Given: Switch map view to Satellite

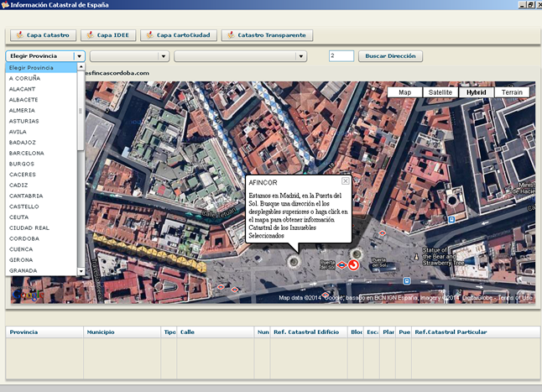Looking at the screenshot, I should click(440, 92).
